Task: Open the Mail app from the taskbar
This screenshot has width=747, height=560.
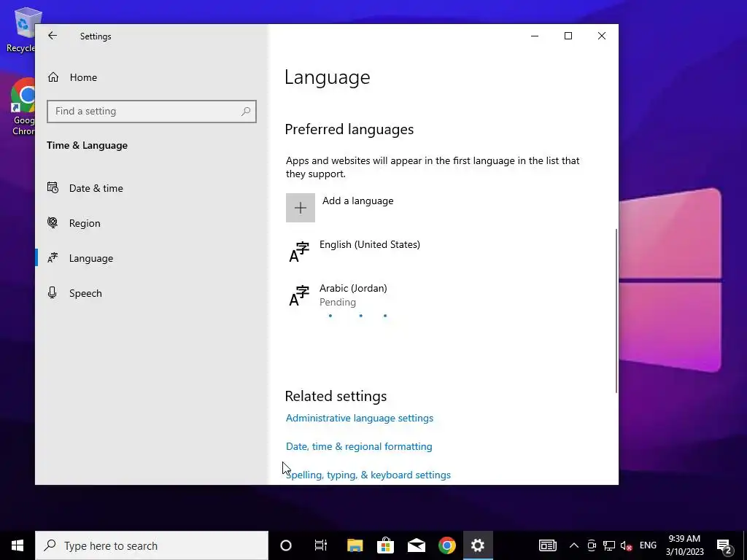Action: click(417, 545)
